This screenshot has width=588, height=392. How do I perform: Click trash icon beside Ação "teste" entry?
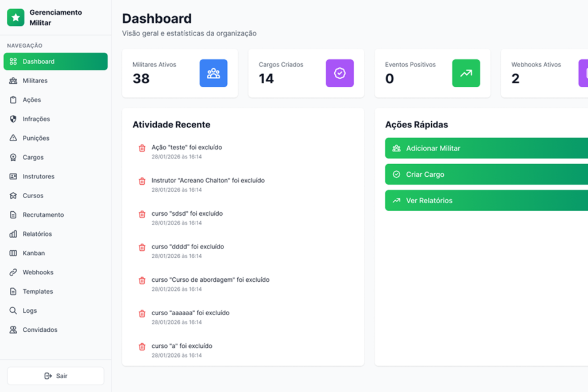(142, 149)
